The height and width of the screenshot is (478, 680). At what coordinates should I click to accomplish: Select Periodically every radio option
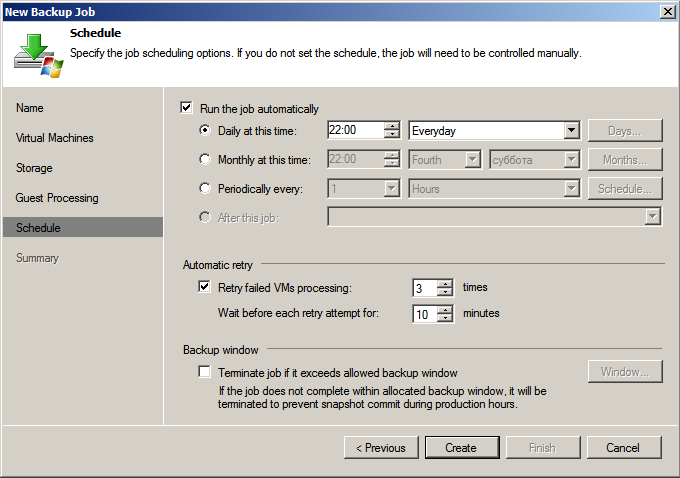pos(205,188)
